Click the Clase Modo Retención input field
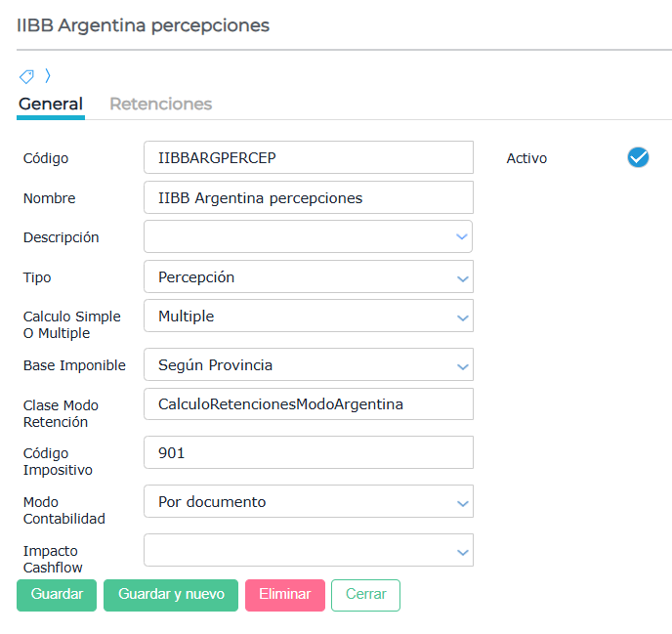 308,403
